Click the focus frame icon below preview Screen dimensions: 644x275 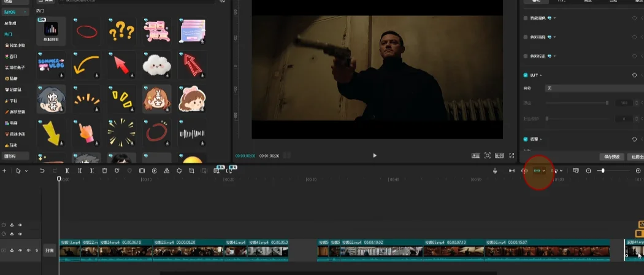click(x=488, y=155)
